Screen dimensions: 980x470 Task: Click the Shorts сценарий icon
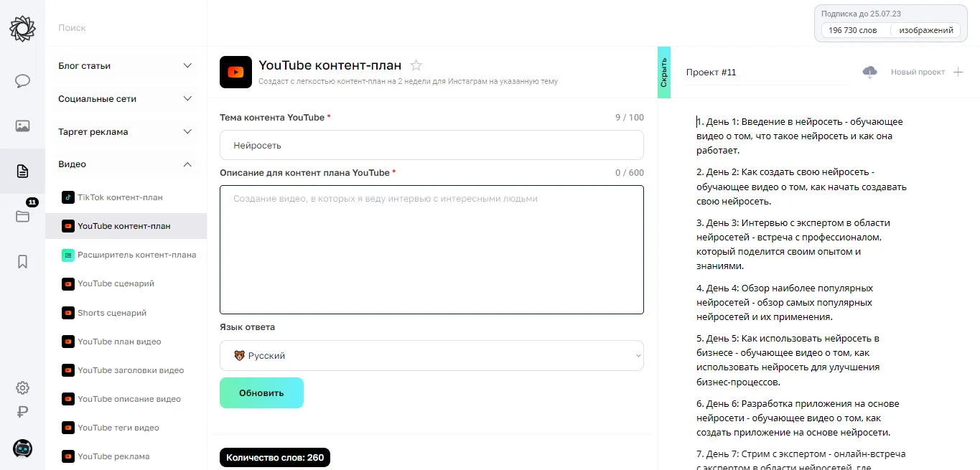[67, 313]
